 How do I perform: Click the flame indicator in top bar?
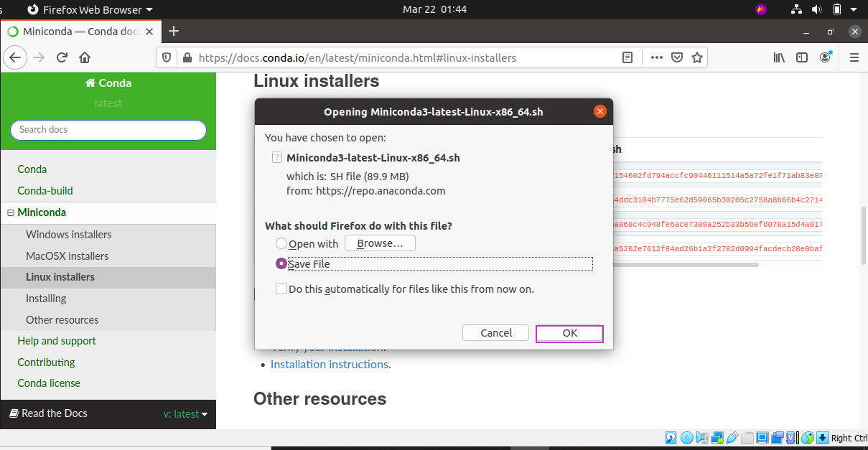762,9
